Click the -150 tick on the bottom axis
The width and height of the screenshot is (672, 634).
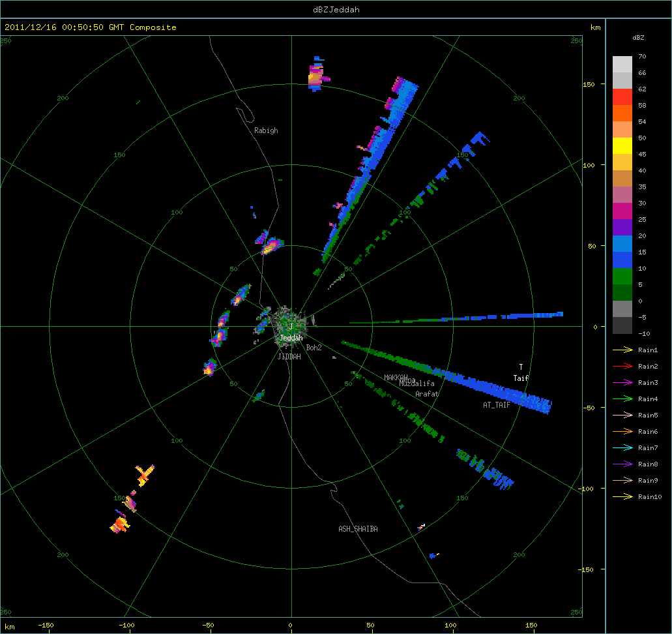coord(46,625)
